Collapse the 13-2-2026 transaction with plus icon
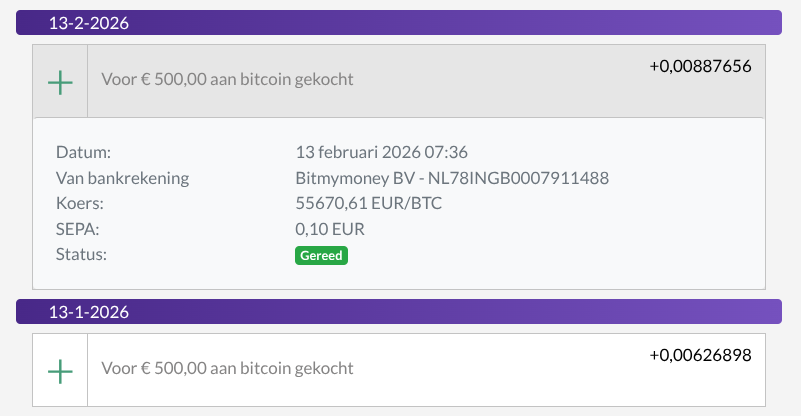 (x=61, y=82)
